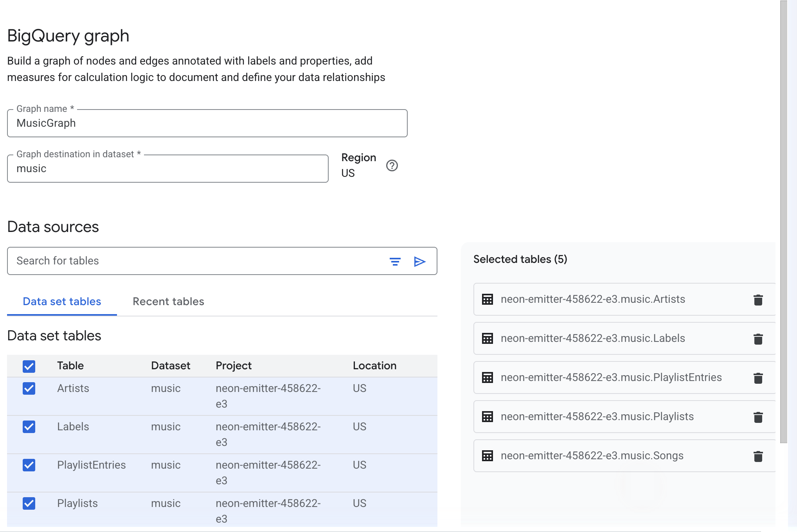The width and height of the screenshot is (797, 532).
Task: Open the Region help question mark icon
Action: click(392, 165)
